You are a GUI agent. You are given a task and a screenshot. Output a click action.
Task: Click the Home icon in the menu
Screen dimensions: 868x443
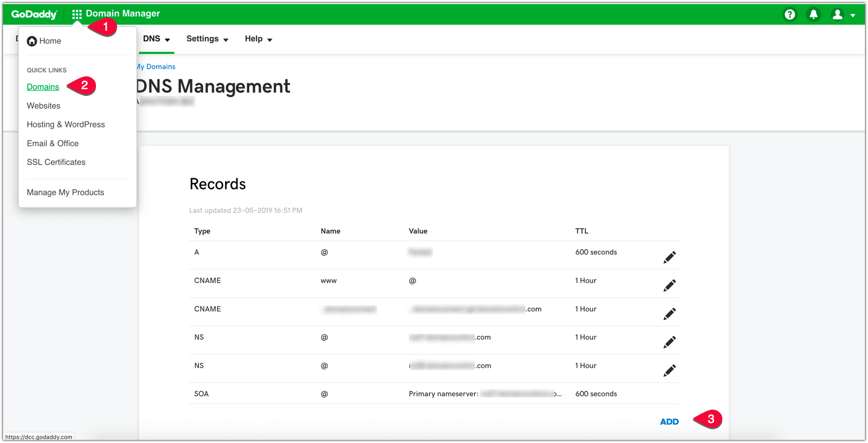(32, 41)
